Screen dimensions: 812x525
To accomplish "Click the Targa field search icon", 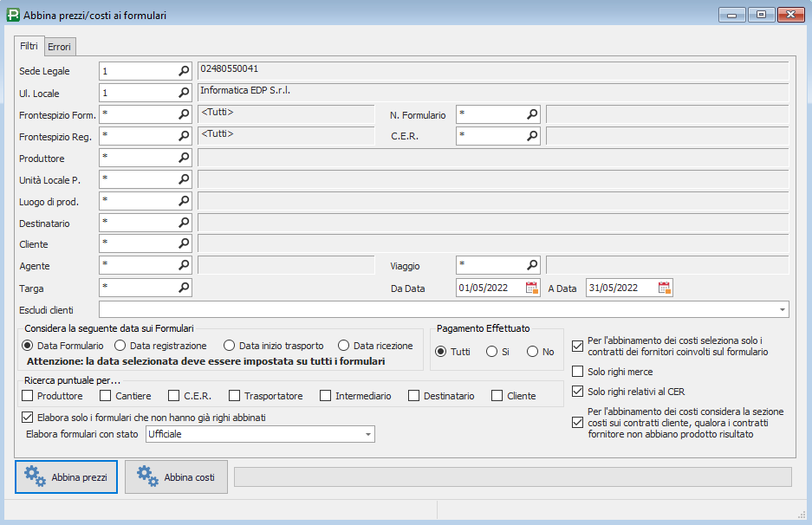I will click(184, 287).
